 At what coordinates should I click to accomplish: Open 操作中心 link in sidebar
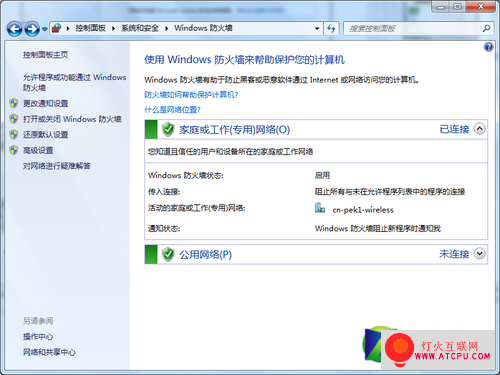(38, 337)
